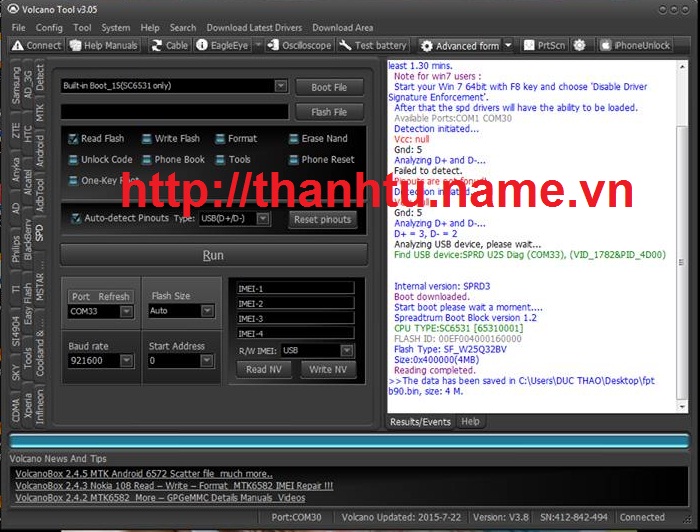This screenshot has height=532, width=700.
Task: Click the flash file path field
Action: pos(175,112)
